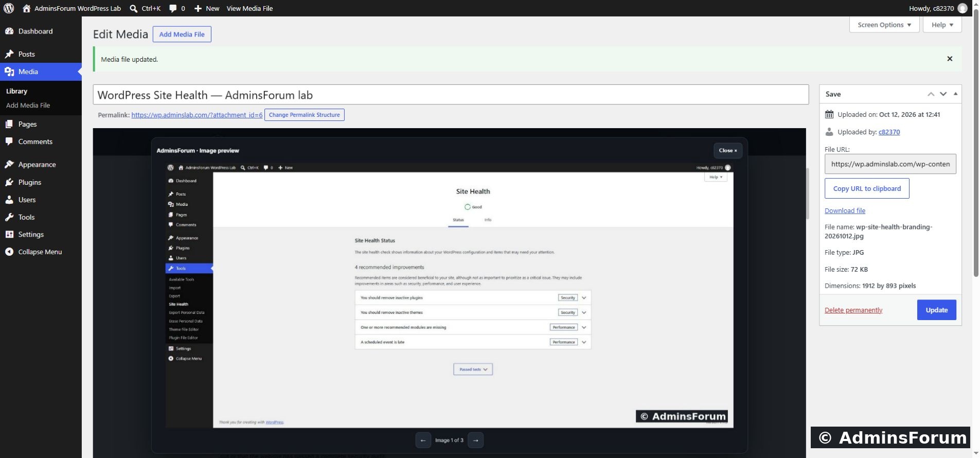Open the user avatar beside Howdy, c82370
Viewport: 980px width, 458px height.
point(963,8)
